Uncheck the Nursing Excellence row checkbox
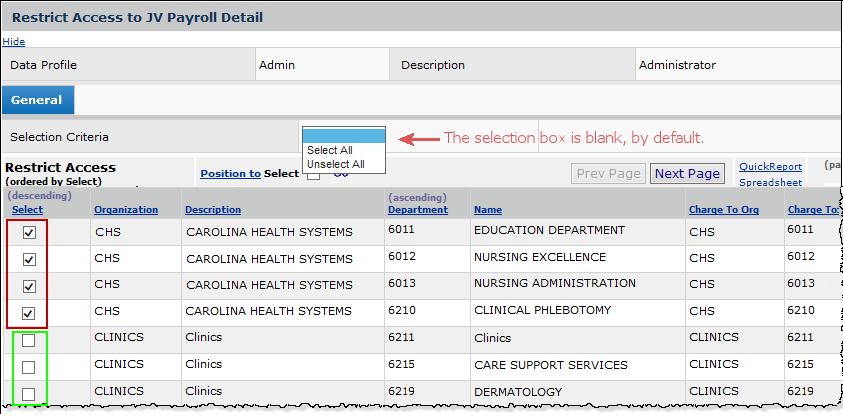The width and height of the screenshot is (843, 417). coord(29,259)
